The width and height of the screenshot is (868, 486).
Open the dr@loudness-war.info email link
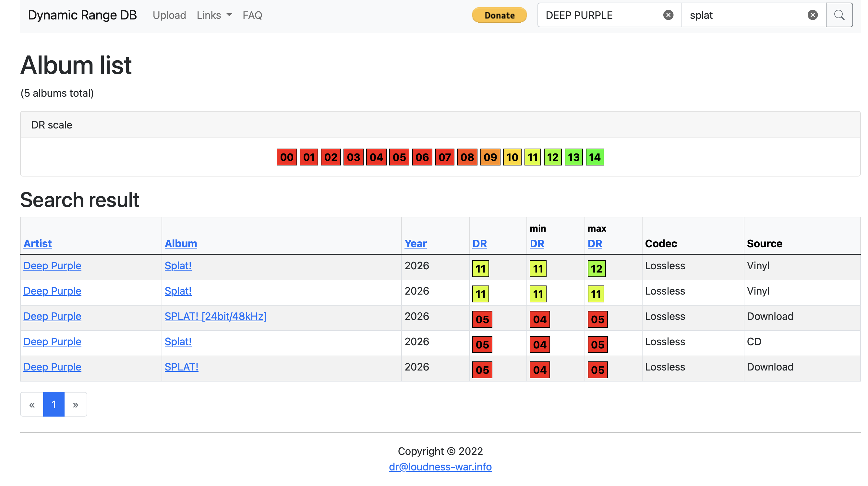[440, 467]
